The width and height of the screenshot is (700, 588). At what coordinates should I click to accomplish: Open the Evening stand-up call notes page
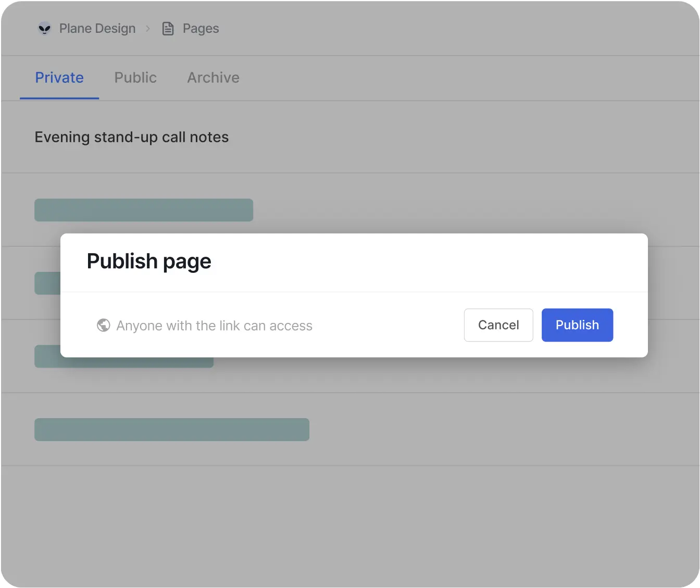(132, 137)
